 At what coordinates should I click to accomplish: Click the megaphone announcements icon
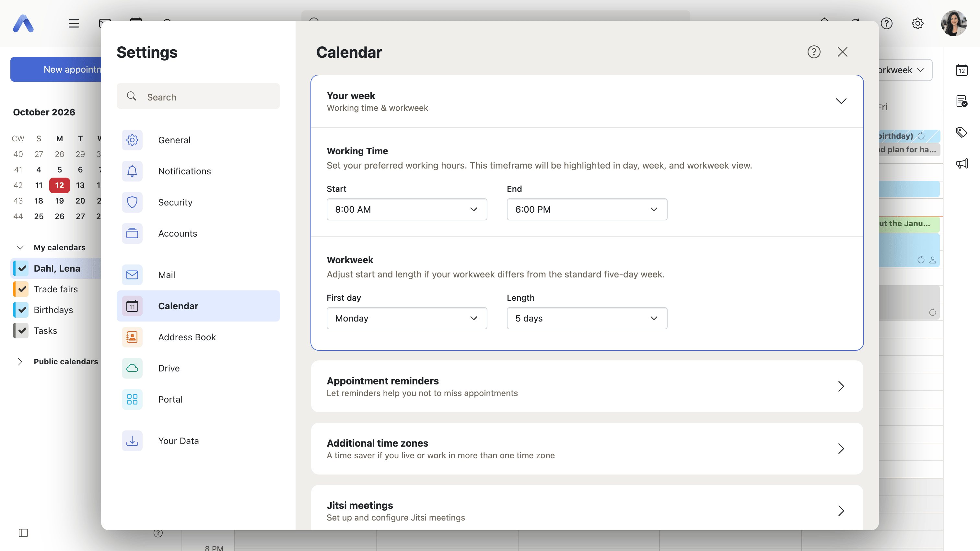(961, 164)
